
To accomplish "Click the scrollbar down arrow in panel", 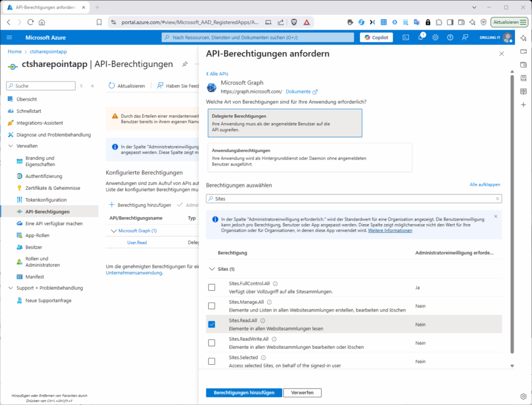I will [512, 366].
